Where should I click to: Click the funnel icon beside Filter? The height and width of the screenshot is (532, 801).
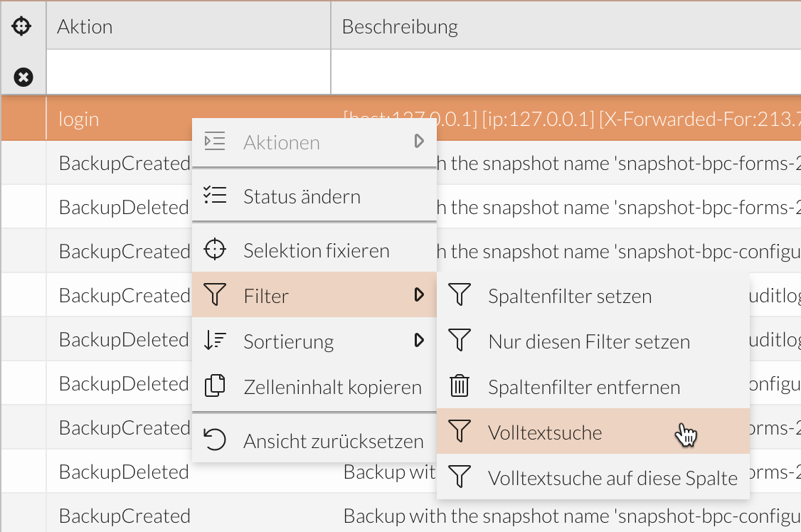click(215, 294)
